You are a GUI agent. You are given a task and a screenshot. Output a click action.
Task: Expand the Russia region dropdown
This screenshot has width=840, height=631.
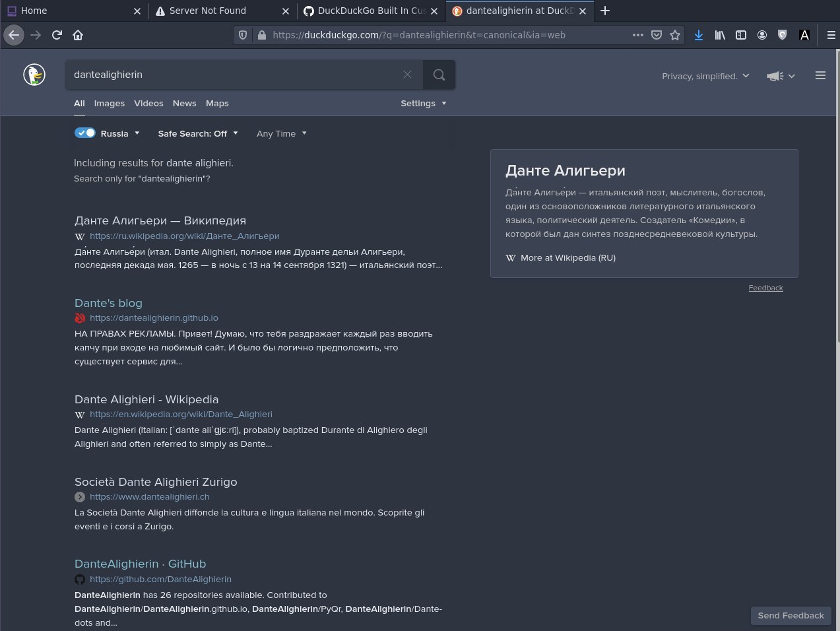click(120, 133)
